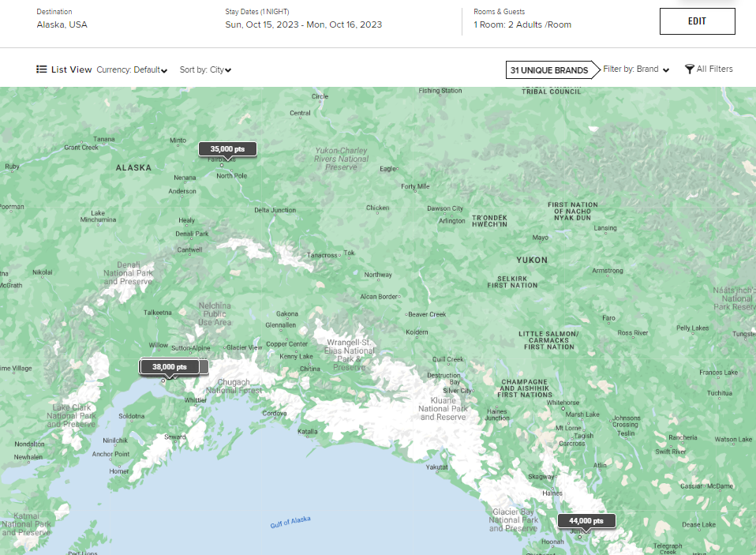Click the 31 Unique Brands badge
Viewport: 756px width, 555px height.
point(549,70)
